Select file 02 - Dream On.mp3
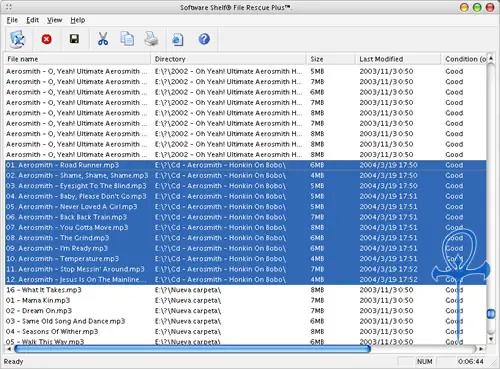This screenshot has width=500, height=369. click(39, 311)
